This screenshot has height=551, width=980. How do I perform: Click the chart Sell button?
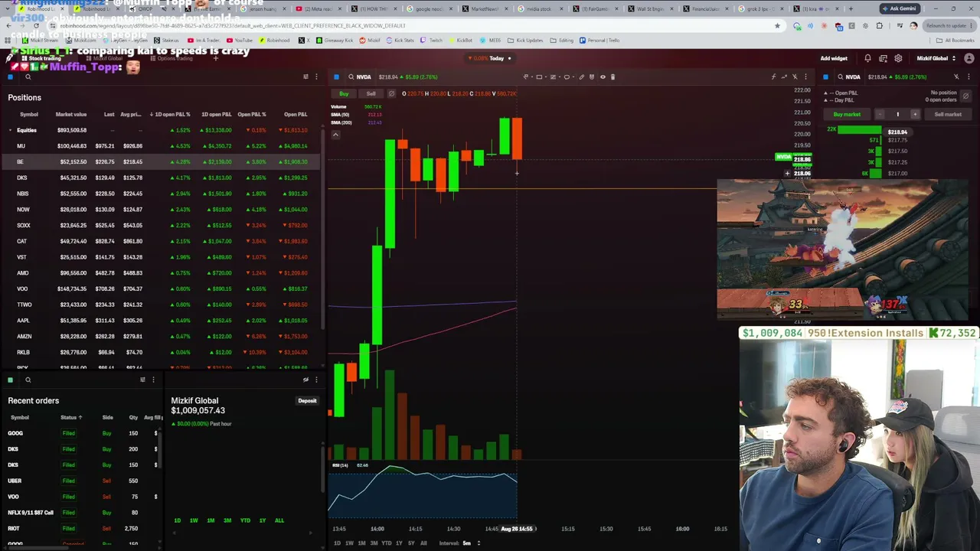point(371,93)
